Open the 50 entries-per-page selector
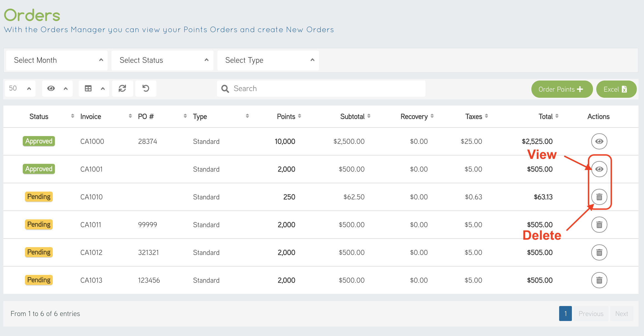644x336 pixels. (20, 89)
